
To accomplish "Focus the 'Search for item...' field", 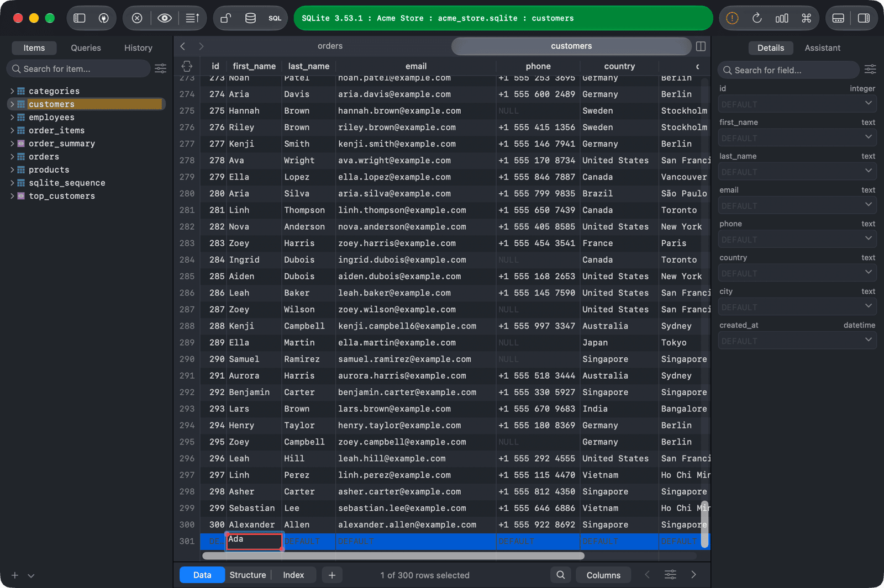I will coord(78,68).
